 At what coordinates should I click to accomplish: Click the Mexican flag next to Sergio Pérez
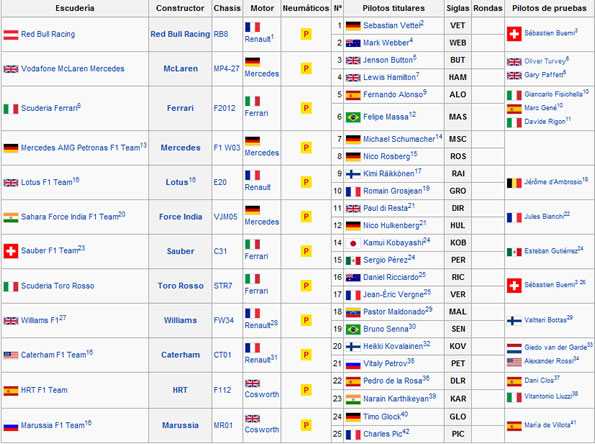353,260
